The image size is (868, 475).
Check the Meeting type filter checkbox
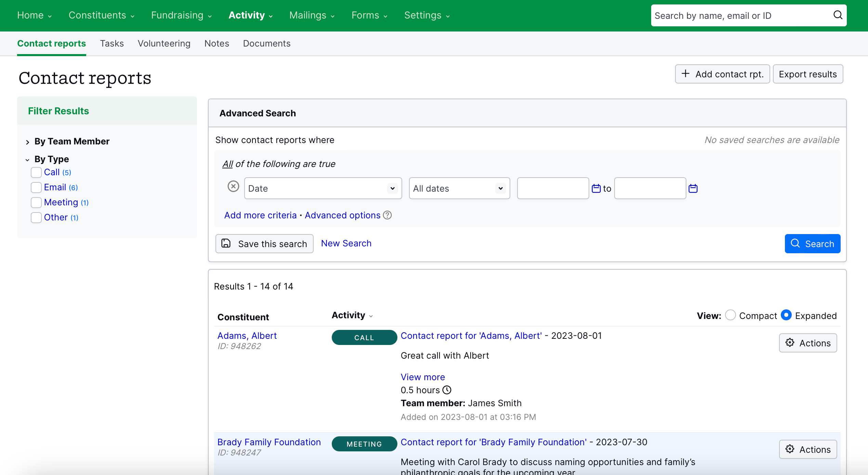[x=36, y=202]
